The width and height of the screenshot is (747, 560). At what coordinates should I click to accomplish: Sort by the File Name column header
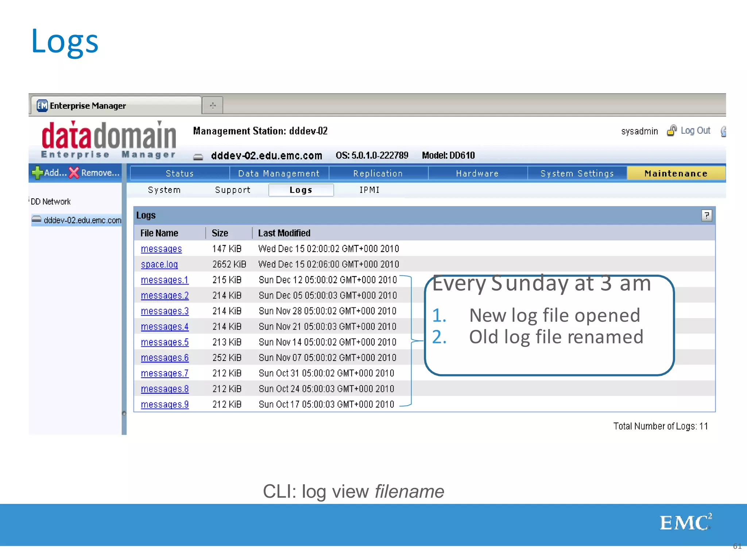159,233
